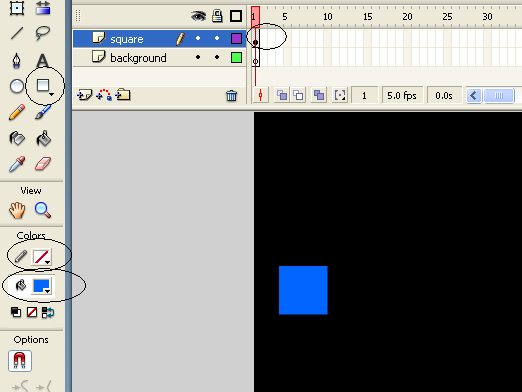The image size is (522, 392).
Task: Select the Hand tool
Action: point(17,210)
